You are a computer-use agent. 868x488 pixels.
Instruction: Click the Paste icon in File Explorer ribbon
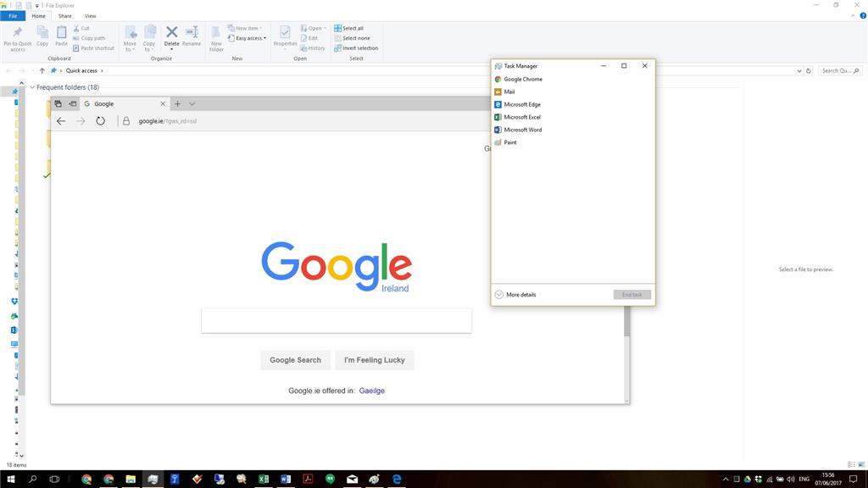point(61,33)
